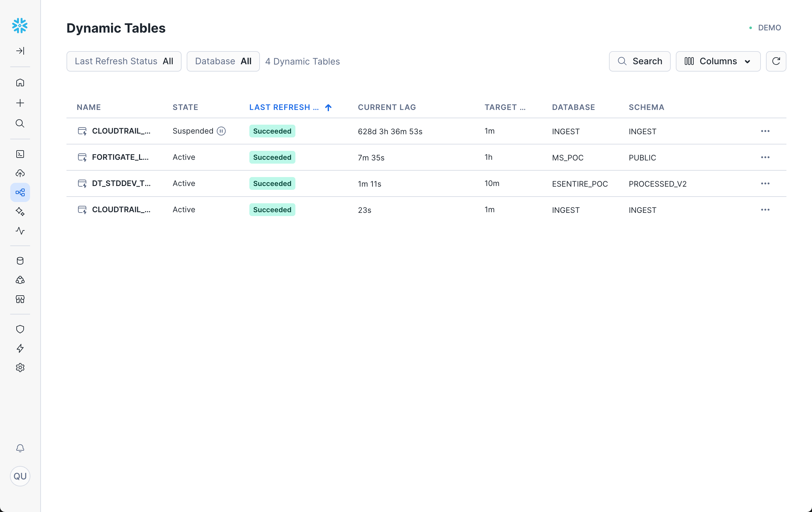Open the Last Refresh Status filter
Viewport: 812px width, 512px height.
pyautogui.click(x=124, y=61)
